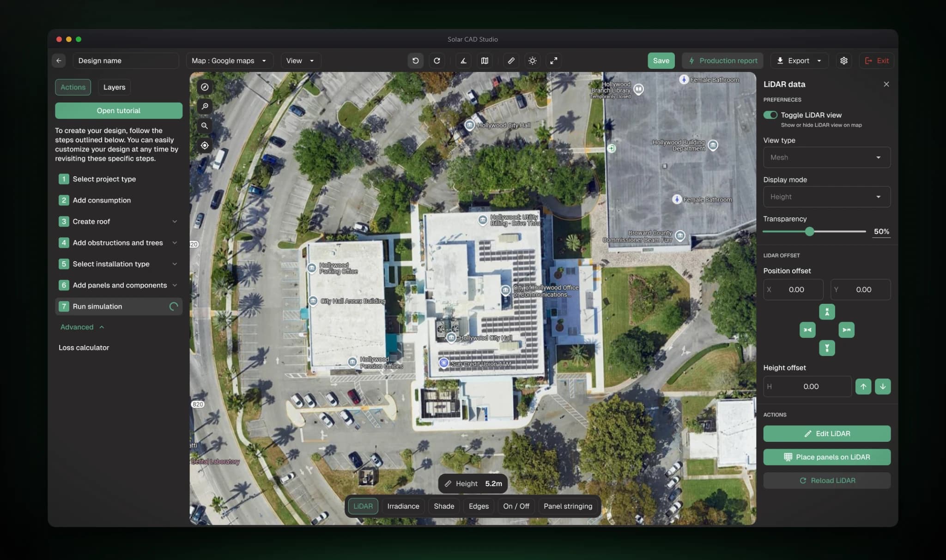Toggle the LiDAR overlay button
Image resolution: width=946 pixels, height=560 pixels.
click(x=363, y=506)
